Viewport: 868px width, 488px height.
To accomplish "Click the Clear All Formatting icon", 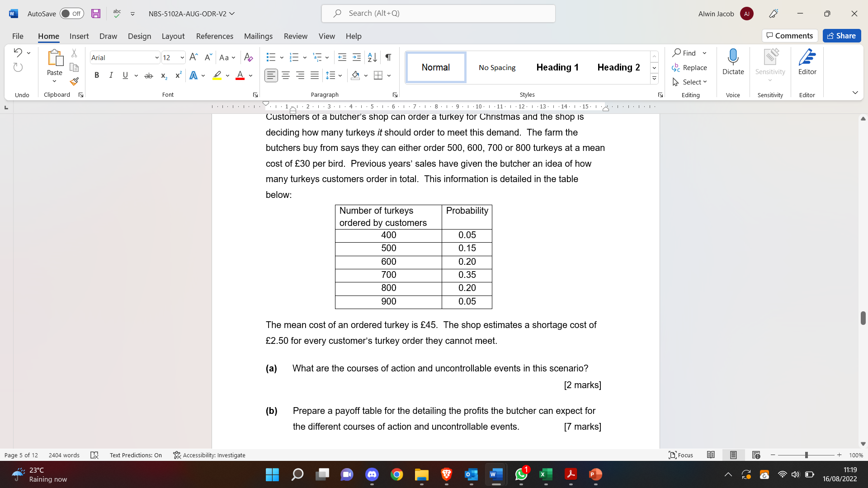I will 248,57.
